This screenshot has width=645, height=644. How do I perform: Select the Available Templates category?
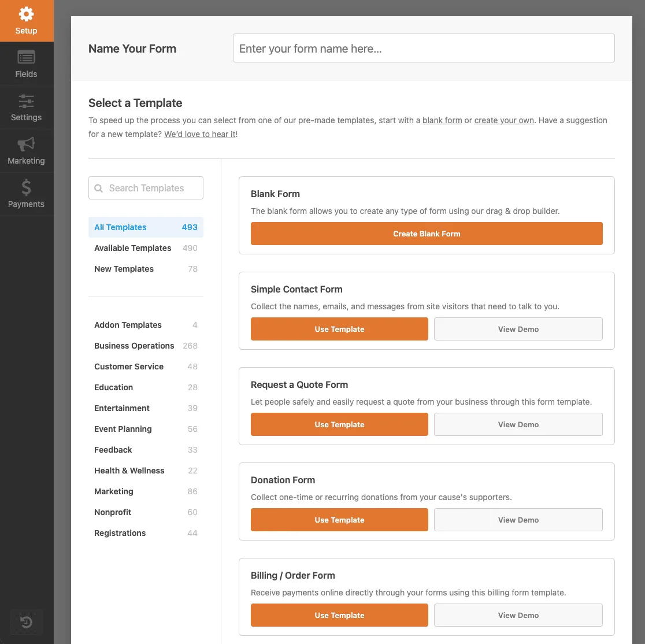[146, 248]
